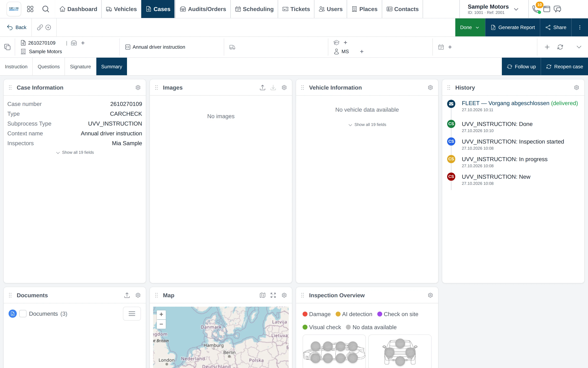The width and height of the screenshot is (588, 368).
Task: Switch to the Signature tab
Action: [x=80, y=66]
